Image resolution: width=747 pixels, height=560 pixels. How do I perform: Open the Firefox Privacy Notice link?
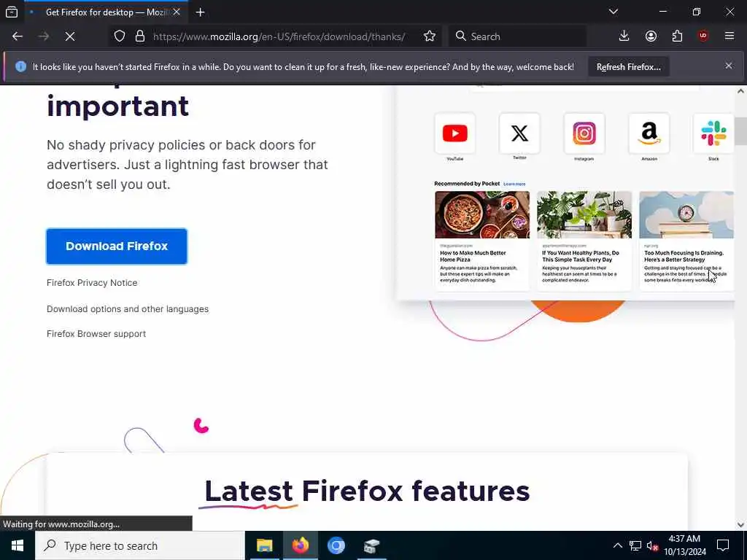point(92,283)
